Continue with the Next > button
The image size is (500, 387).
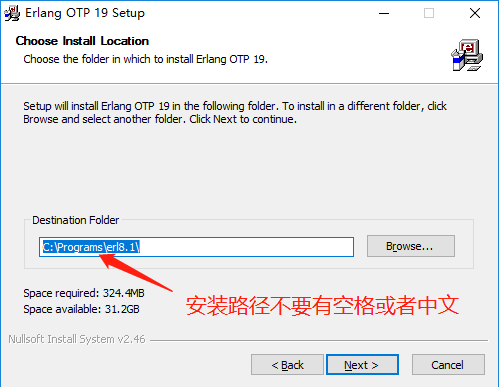point(362,365)
